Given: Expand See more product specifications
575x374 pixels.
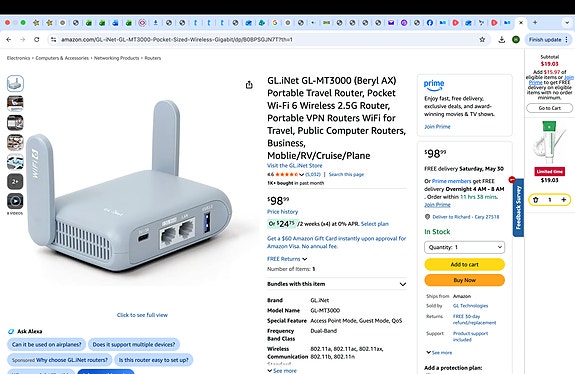Looking at the screenshot, I should point(282,371).
